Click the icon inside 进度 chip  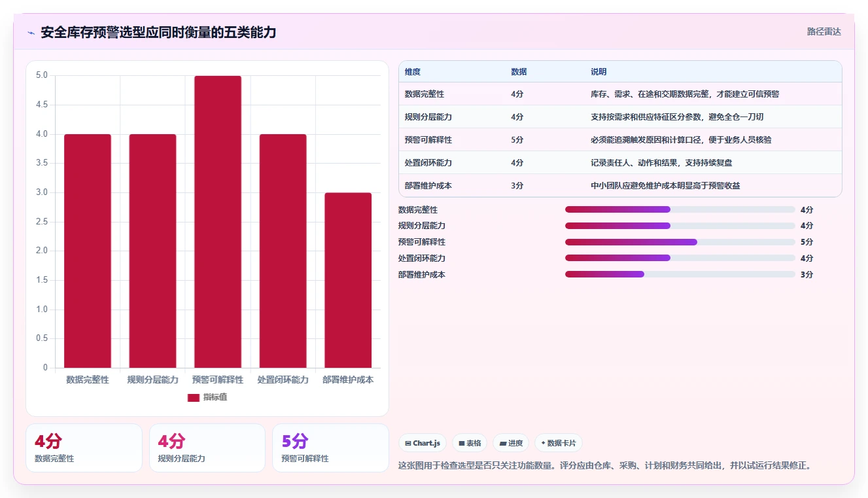click(x=503, y=444)
